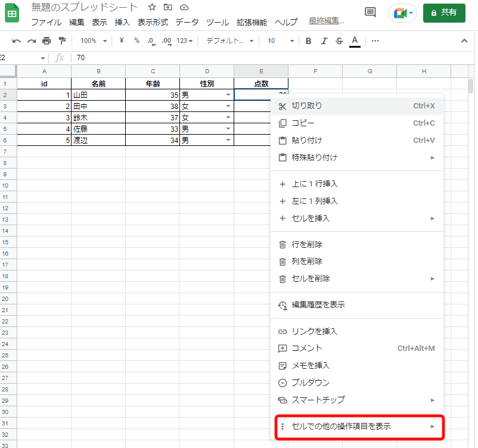
Task: Open the comment history icon
Action: [x=370, y=13]
